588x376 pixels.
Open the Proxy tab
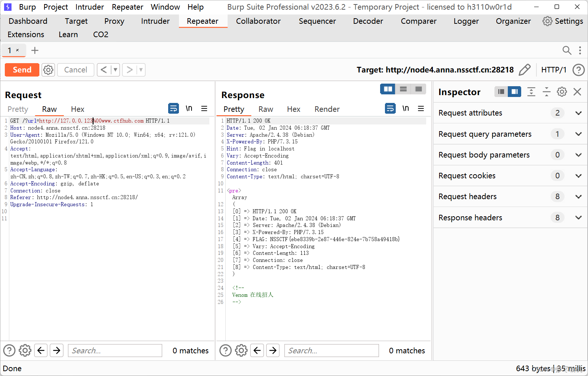[114, 21]
